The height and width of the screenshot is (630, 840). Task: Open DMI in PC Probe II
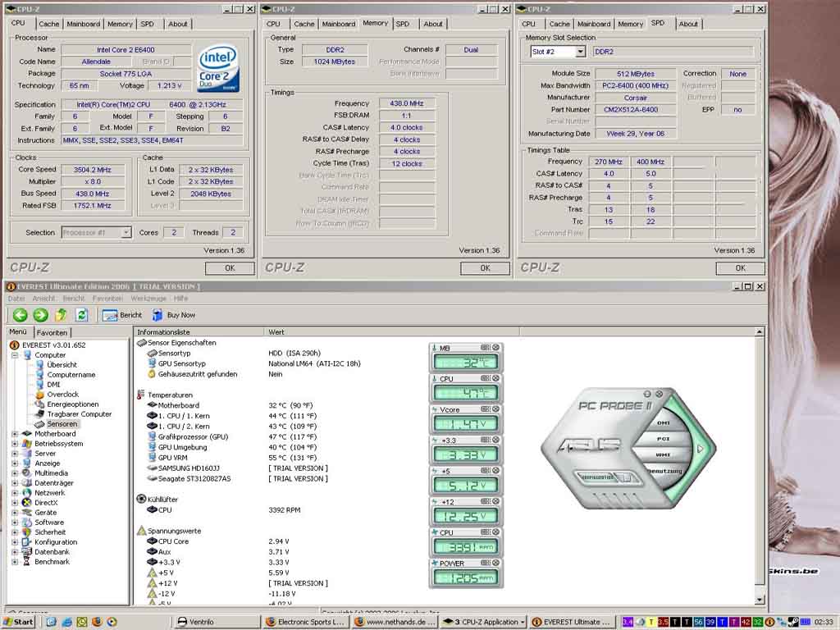coord(663,422)
